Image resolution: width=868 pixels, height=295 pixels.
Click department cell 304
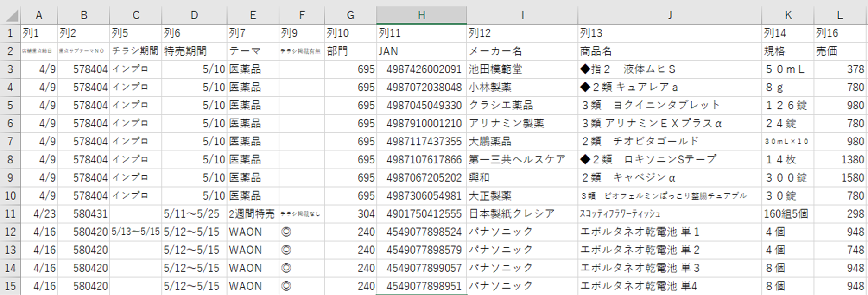(x=350, y=213)
